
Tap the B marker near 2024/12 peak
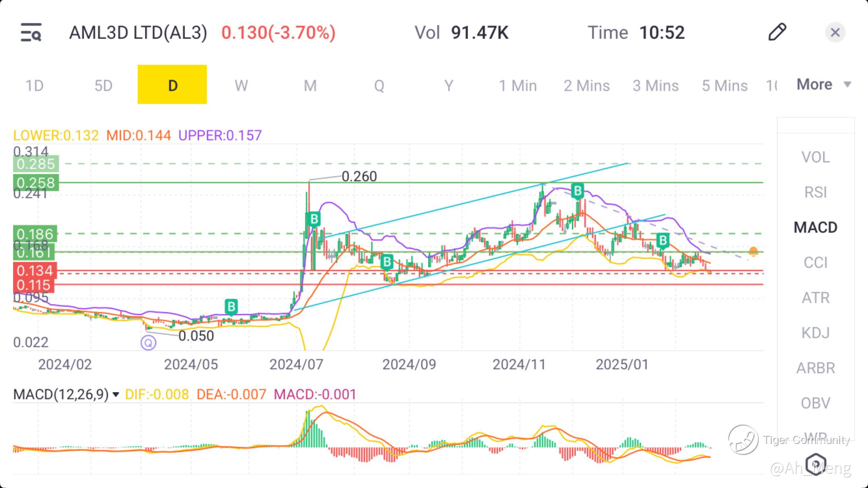[577, 191]
